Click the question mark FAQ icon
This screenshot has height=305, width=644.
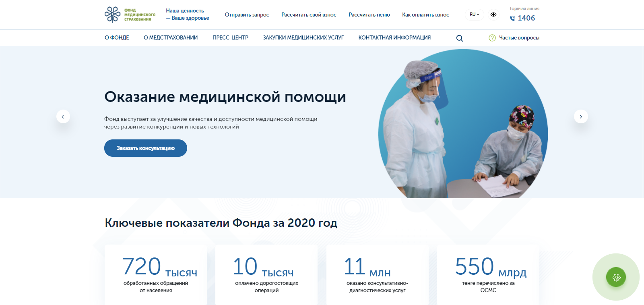(x=492, y=38)
